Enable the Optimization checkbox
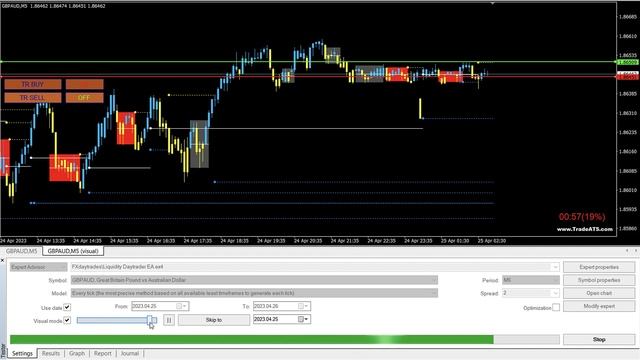 (x=556, y=307)
